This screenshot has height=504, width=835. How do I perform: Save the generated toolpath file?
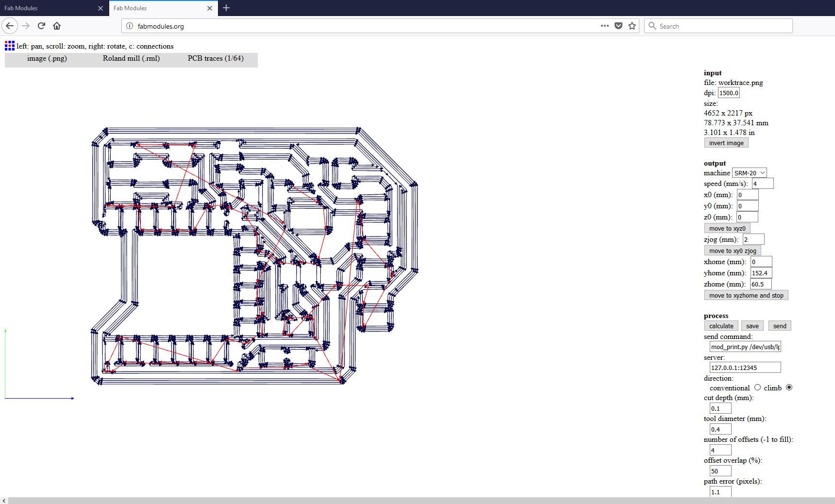point(752,326)
